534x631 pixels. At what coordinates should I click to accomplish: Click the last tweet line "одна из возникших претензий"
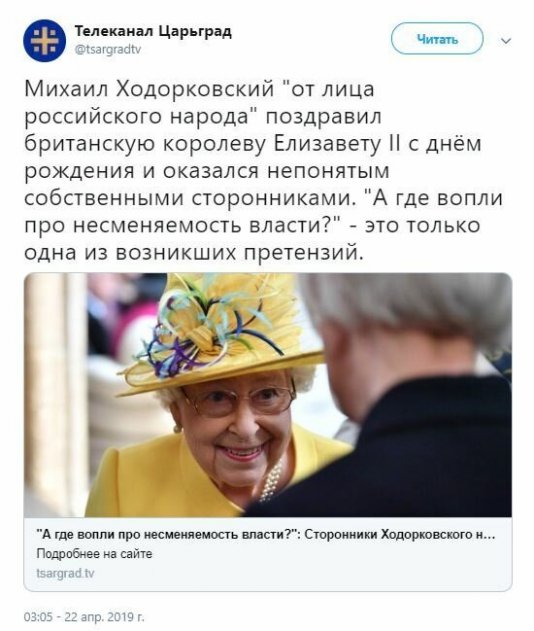tap(194, 253)
